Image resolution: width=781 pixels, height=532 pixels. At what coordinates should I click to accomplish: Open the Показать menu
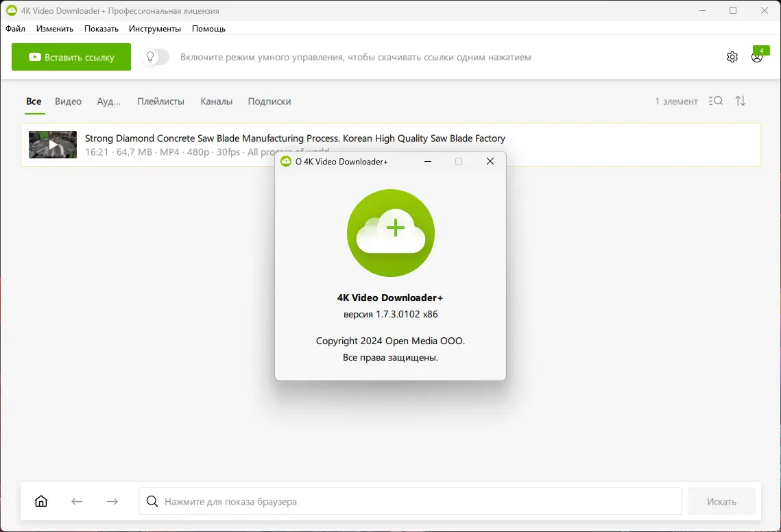pyautogui.click(x=101, y=29)
